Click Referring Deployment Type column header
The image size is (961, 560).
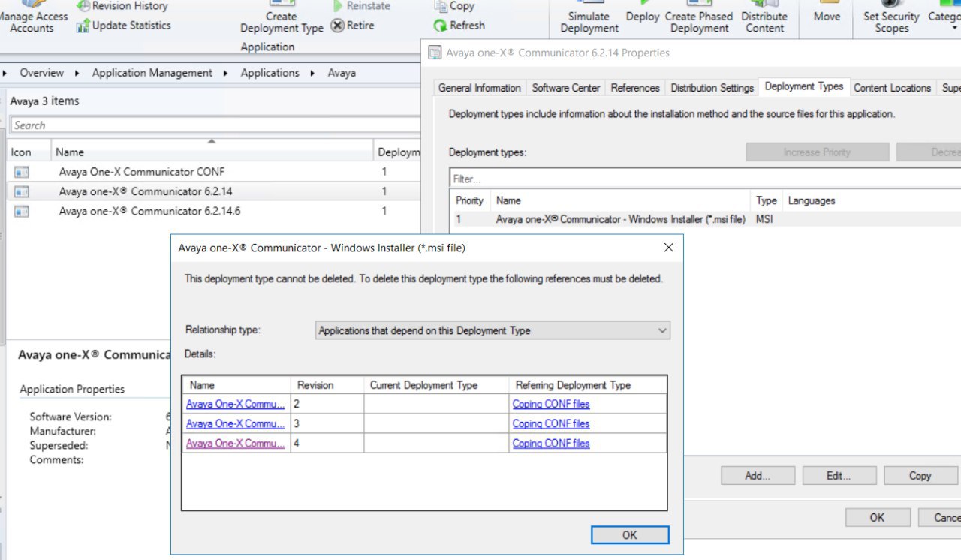coord(587,385)
